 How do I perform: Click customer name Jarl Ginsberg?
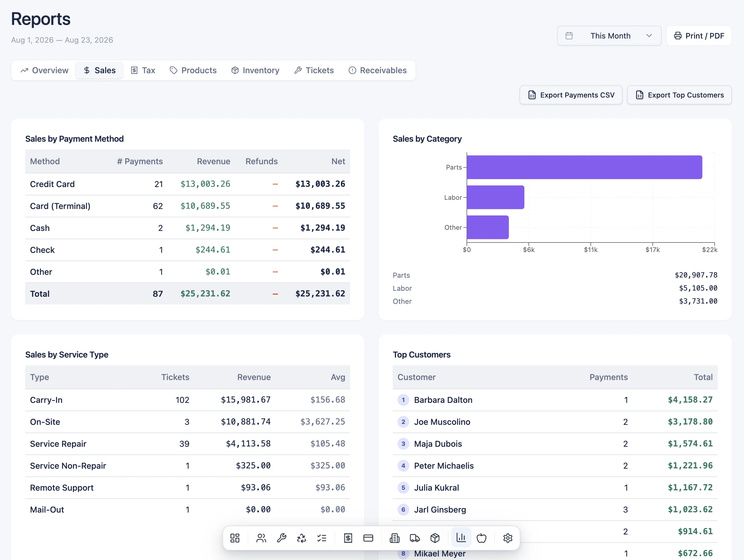(x=440, y=510)
